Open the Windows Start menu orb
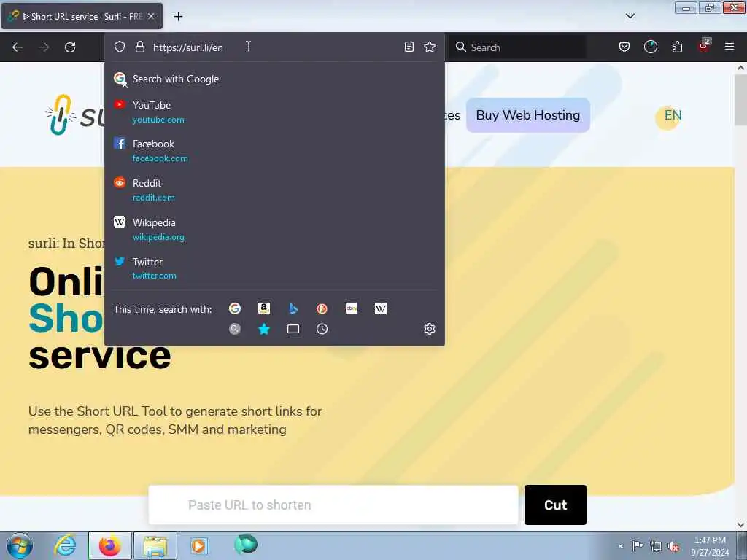 tap(20, 545)
